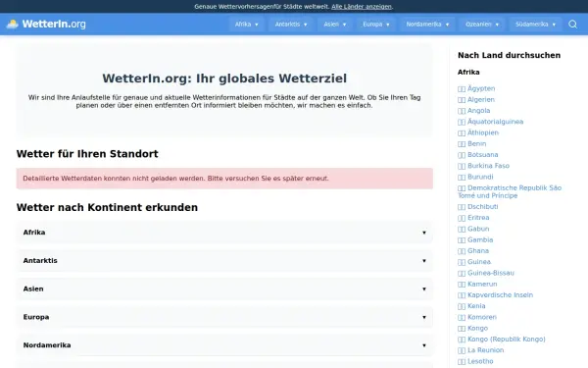Open Angola country link
Viewport: 588px width, 368px height.
[x=474, y=110]
